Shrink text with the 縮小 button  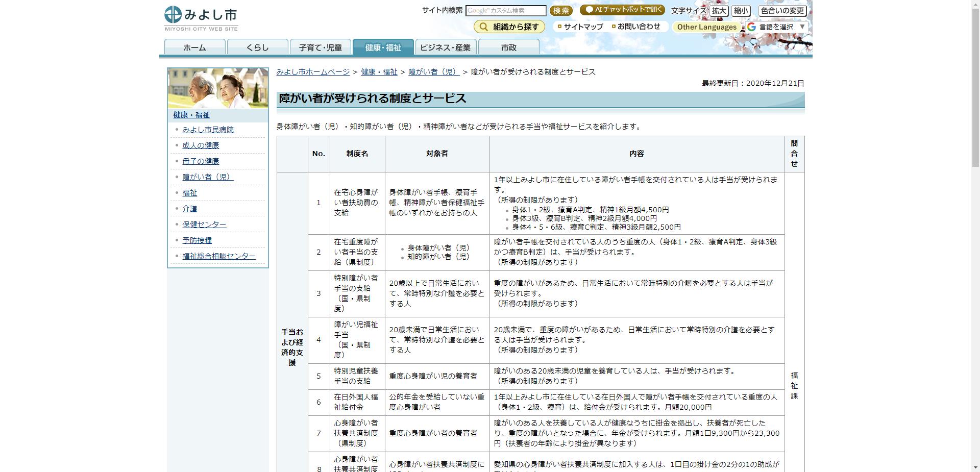tap(741, 10)
